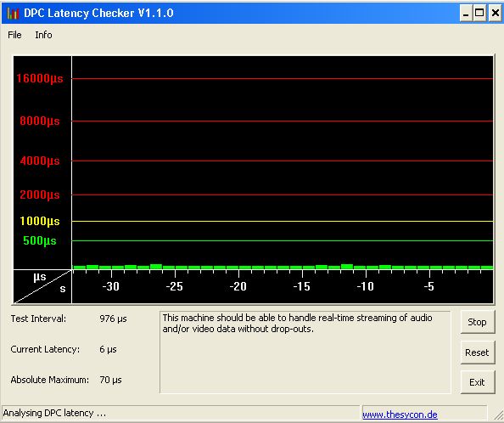Click the DPC Latency Checker title bar icon
504x423 pixels.
click(13, 14)
